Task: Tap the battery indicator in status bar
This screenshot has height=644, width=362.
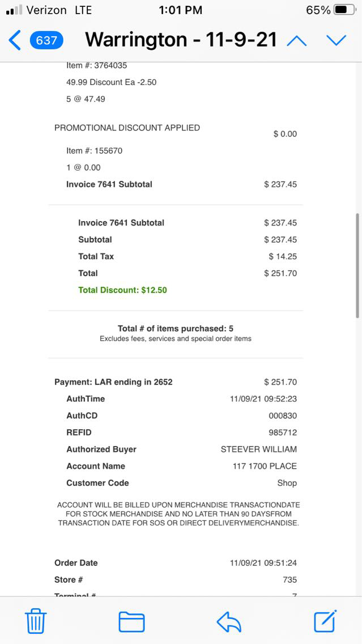Action: (345, 10)
